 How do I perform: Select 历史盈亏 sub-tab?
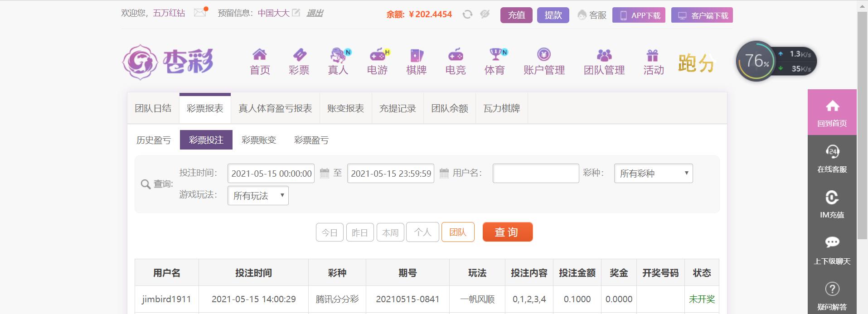[154, 140]
